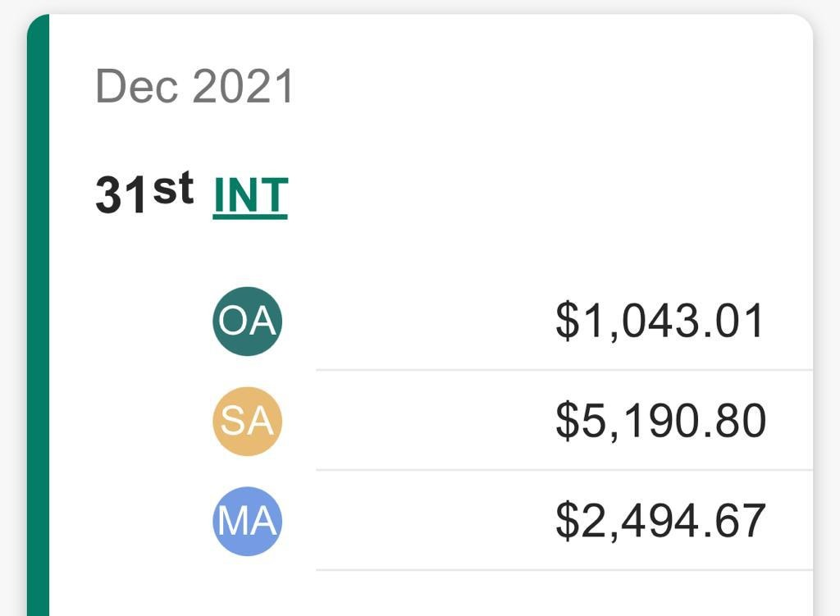Select the orange SA account circle icon
Screen dimensions: 840x616
pos(247,421)
